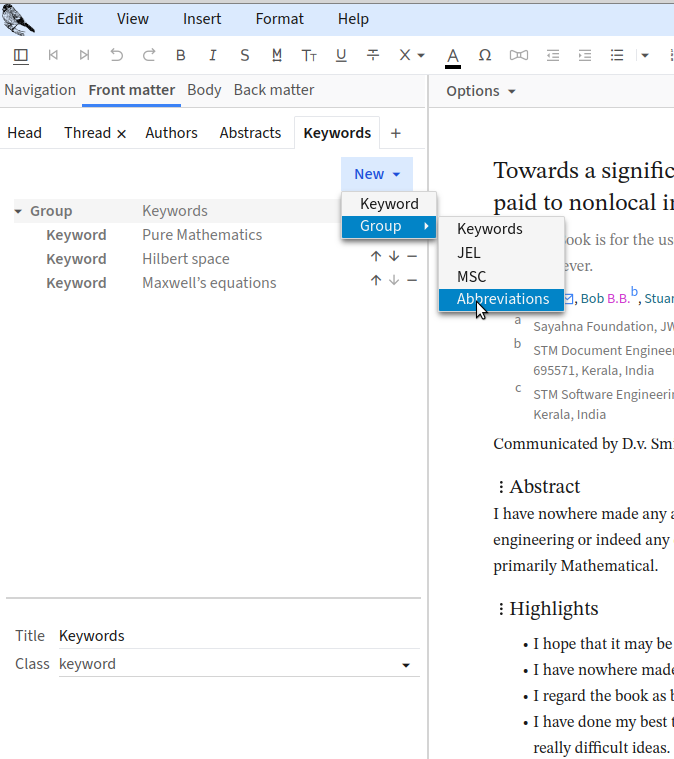Open the Options dropdown
This screenshot has width=674, height=759.
(x=481, y=91)
